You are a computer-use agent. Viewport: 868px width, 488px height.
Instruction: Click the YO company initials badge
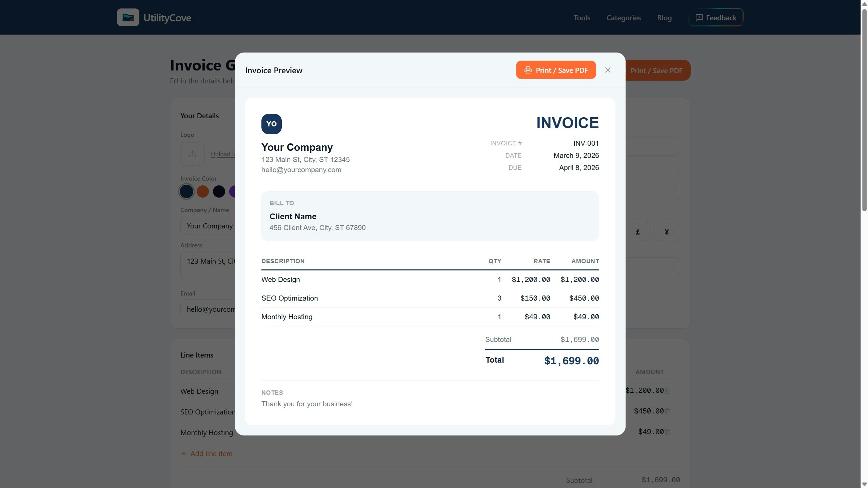[x=271, y=124]
